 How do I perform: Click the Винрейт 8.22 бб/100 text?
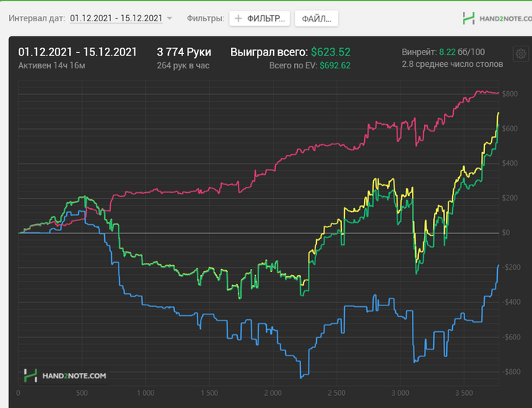pyautogui.click(x=443, y=52)
